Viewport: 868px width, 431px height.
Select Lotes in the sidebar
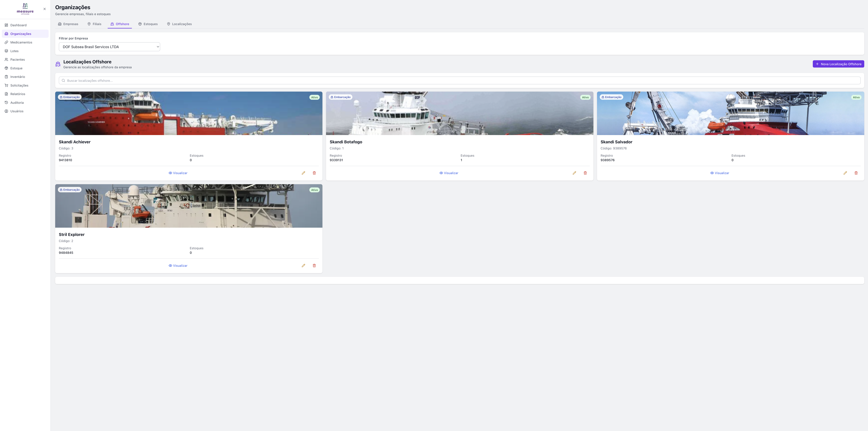coord(14,51)
